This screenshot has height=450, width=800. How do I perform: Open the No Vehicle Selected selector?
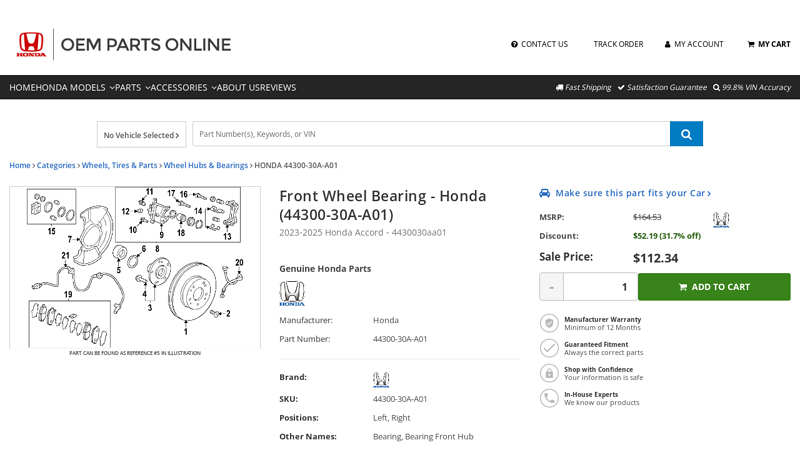141,135
